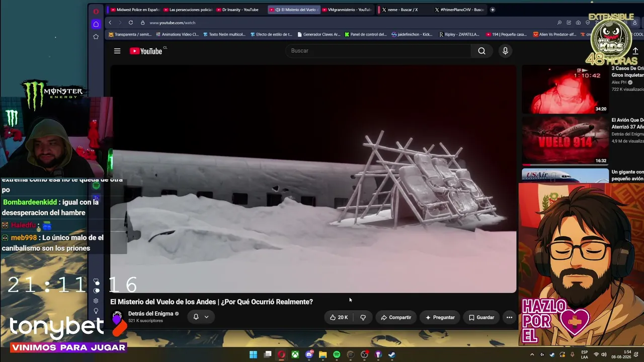Open Discord from the taskbar
The height and width of the screenshot is (362, 644).
(x=309, y=354)
